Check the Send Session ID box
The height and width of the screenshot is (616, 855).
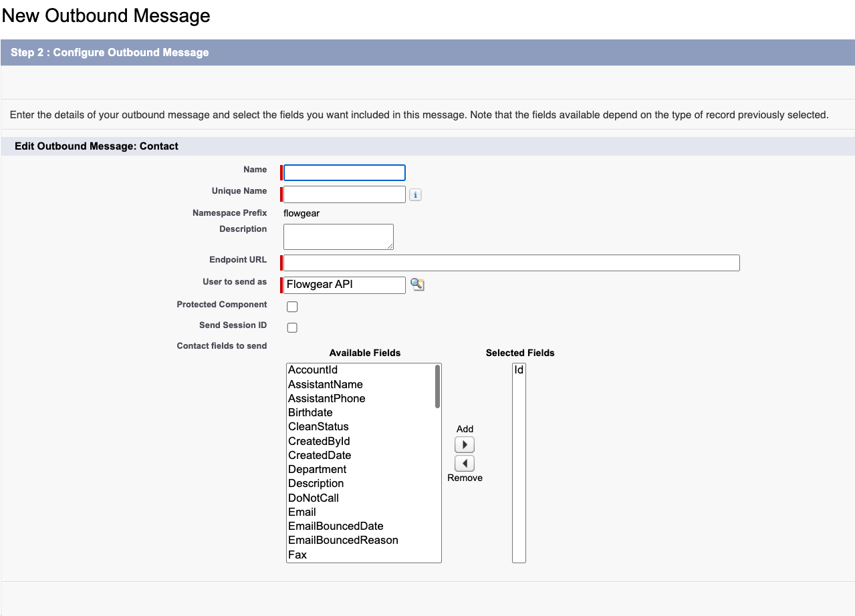coord(292,327)
